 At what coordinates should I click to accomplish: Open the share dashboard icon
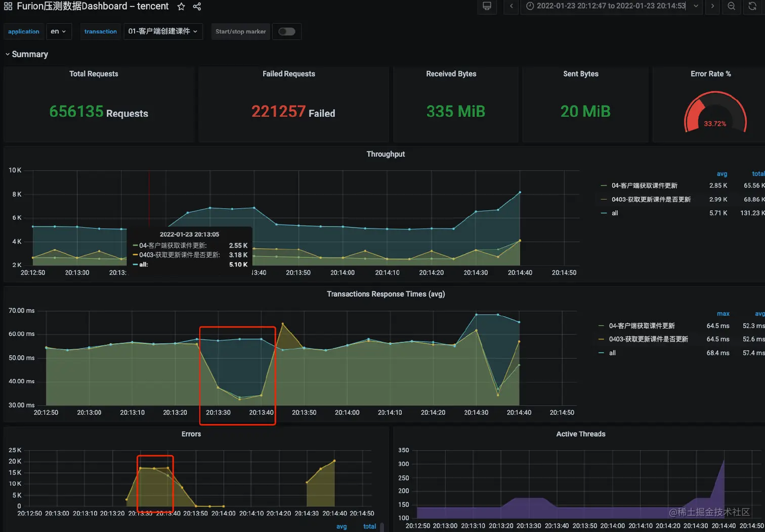click(x=197, y=7)
